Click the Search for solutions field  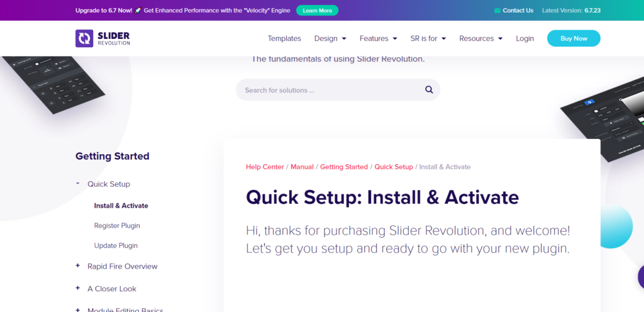338,90
